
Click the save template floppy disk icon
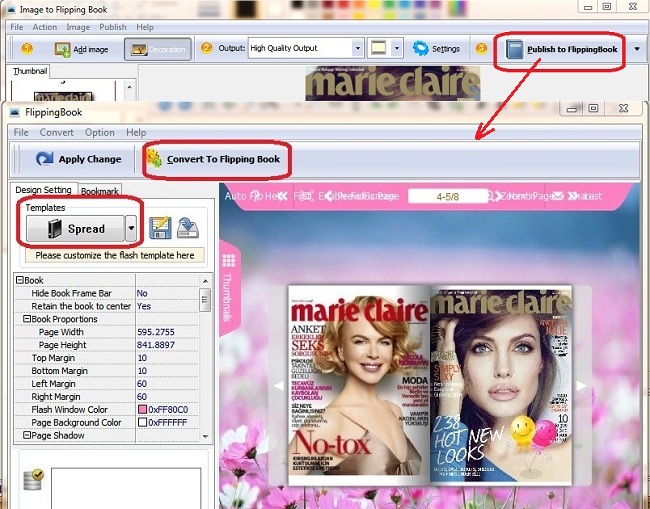[160, 228]
